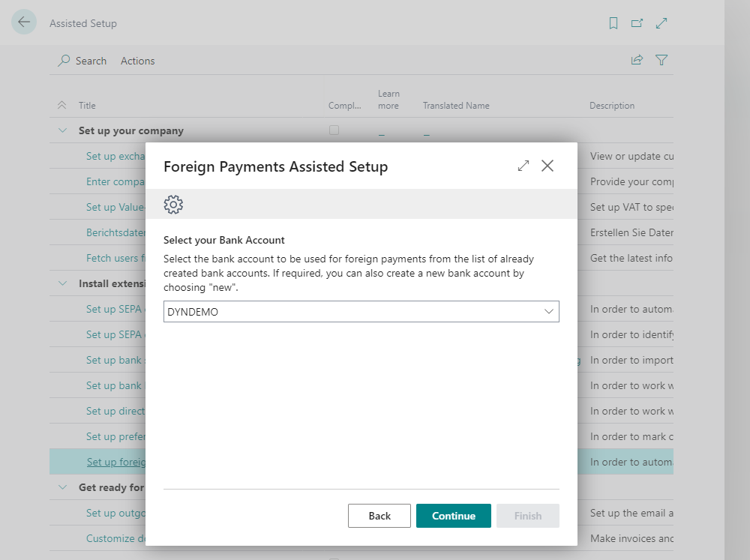Click the bookmark icon in the top bar
This screenshot has height=560, width=750.
[x=613, y=23]
